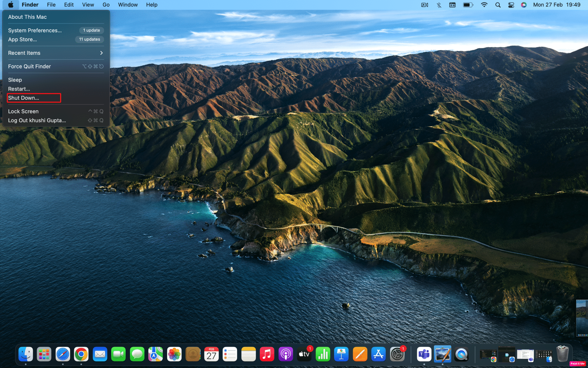Screen dimensions: 588x368
Task: Open Messages from the Dock
Action: (x=137, y=354)
